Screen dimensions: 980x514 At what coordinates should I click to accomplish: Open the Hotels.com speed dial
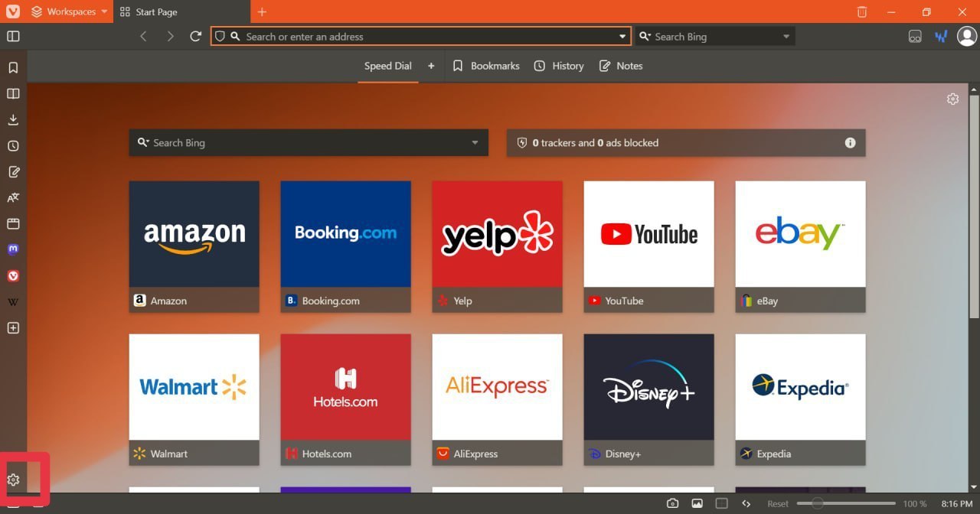pos(346,399)
